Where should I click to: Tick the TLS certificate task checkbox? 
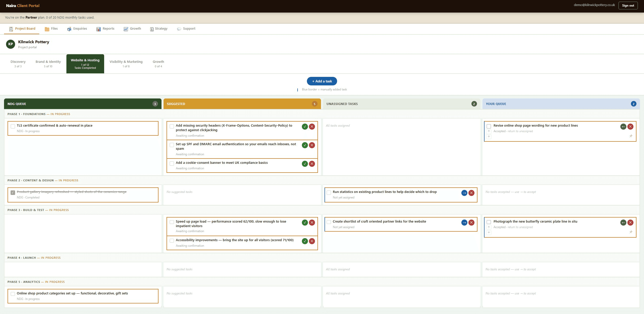(x=13, y=126)
